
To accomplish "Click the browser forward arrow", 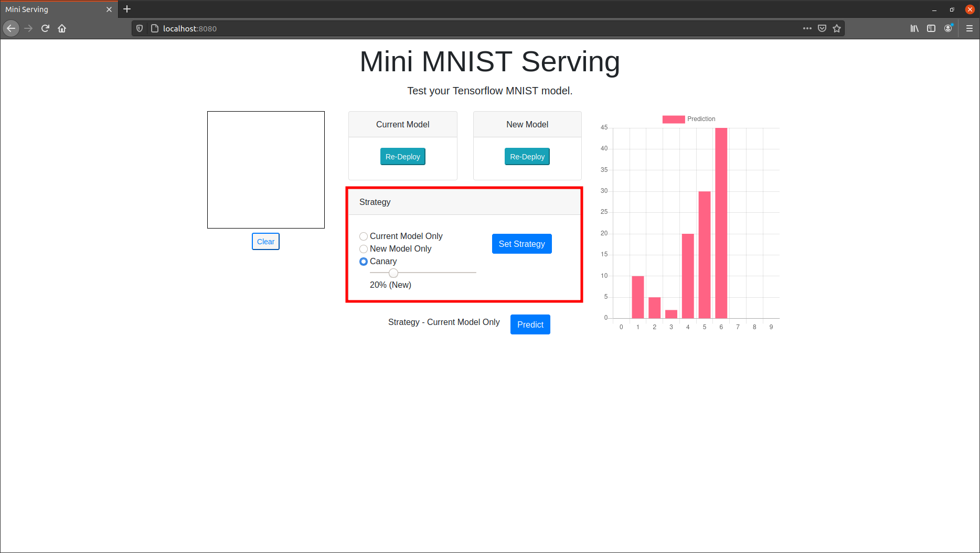I will click(x=28, y=28).
